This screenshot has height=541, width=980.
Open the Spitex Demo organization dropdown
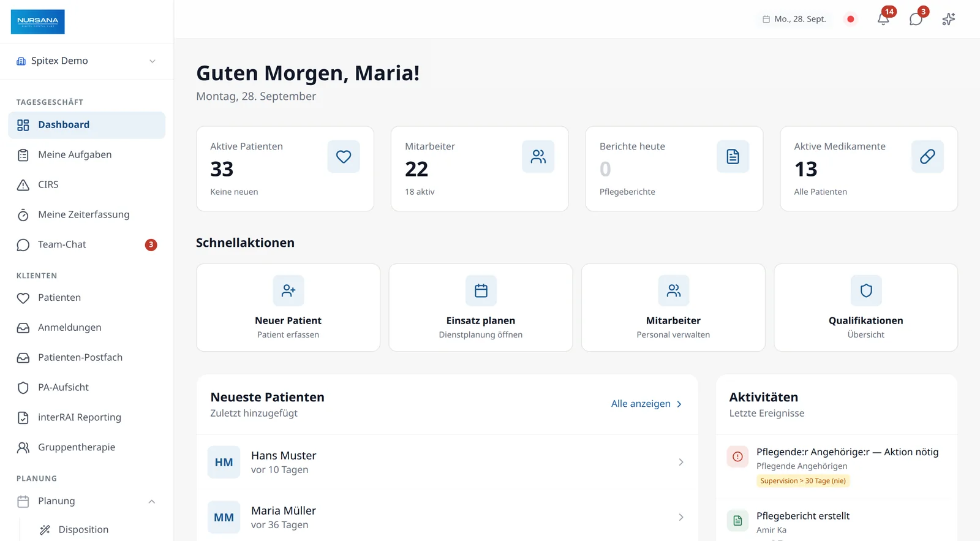pos(86,61)
